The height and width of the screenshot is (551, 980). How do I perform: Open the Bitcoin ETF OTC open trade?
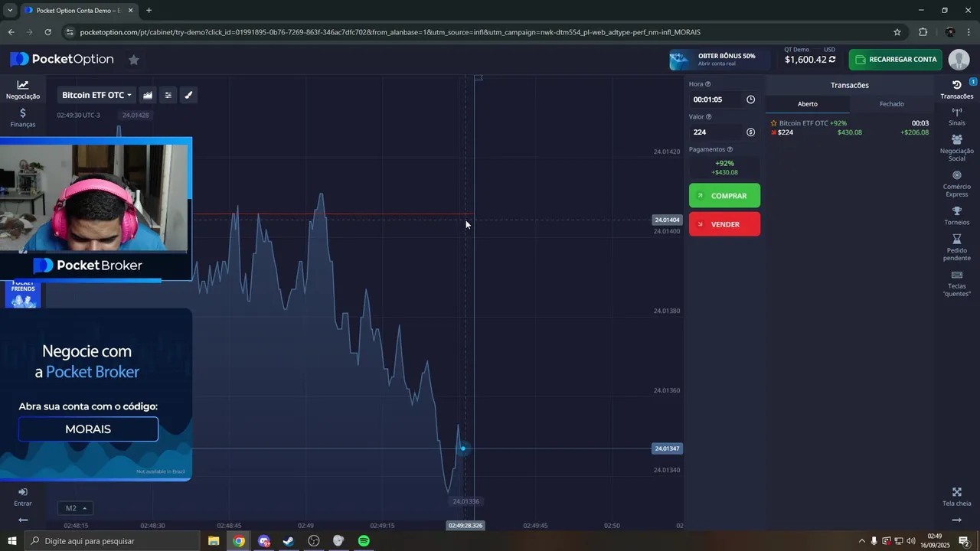849,128
